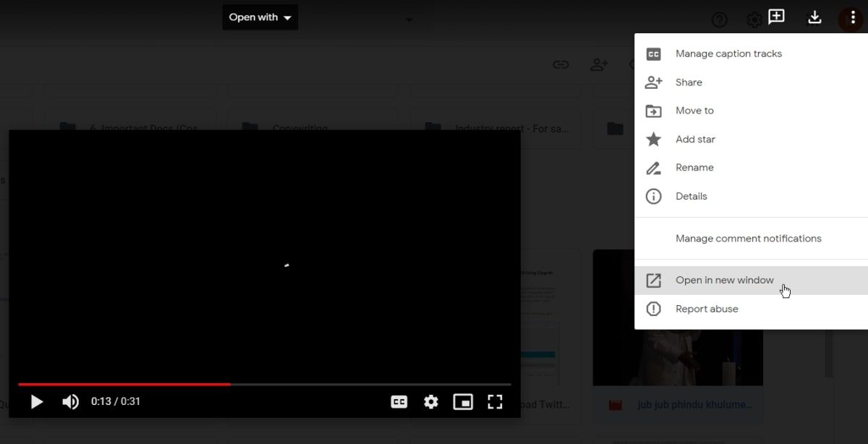Close the three-dot more actions menu

tap(853, 17)
